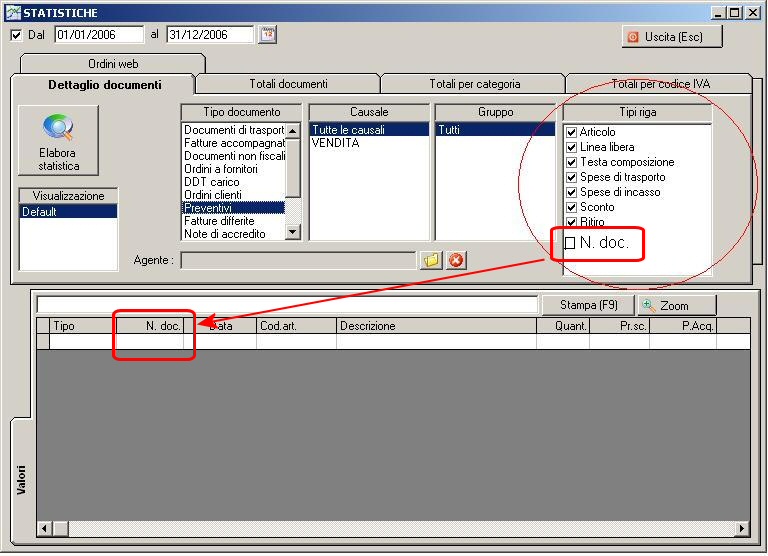Open the calendar date picker icon

click(x=267, y=35)
